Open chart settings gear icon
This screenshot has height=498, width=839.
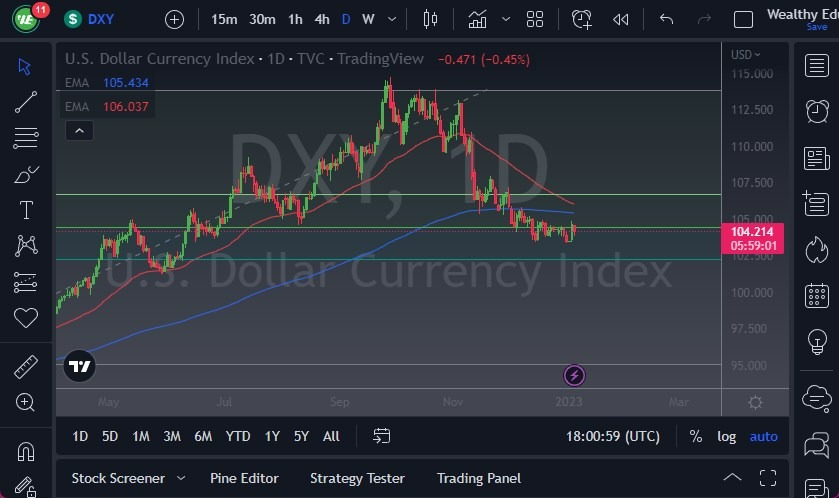(755, 402)
